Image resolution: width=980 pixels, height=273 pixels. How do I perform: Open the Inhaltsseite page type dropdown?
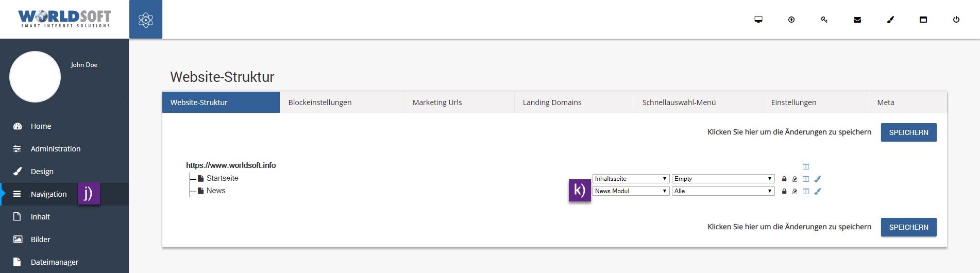point(631,179)
